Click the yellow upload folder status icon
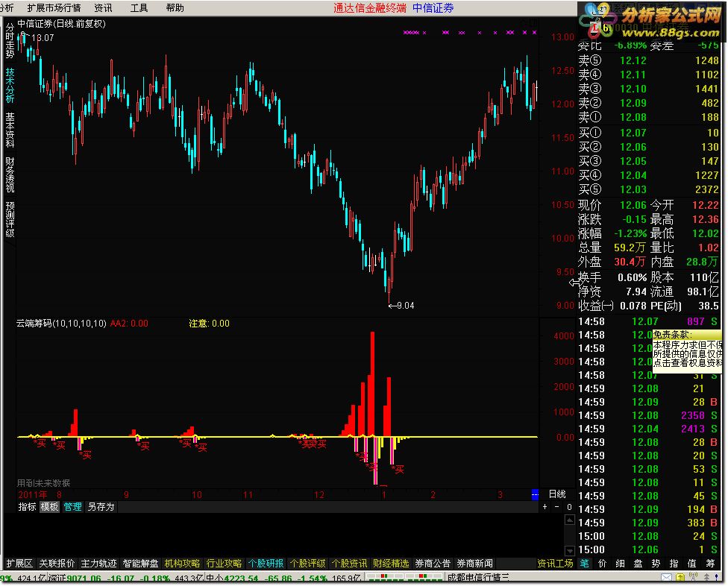This screenshot has height=586, width=728. 680,577
